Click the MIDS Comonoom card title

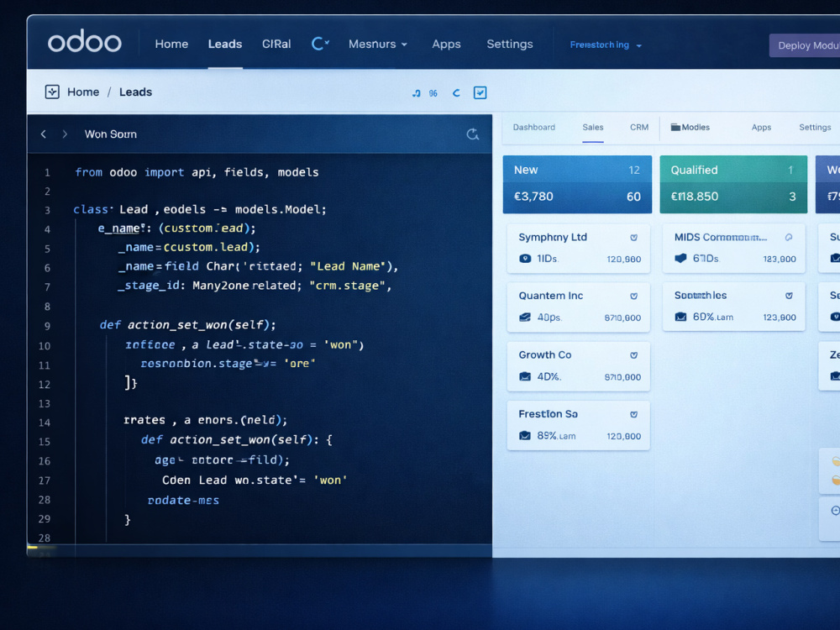[x=721, y=238]
